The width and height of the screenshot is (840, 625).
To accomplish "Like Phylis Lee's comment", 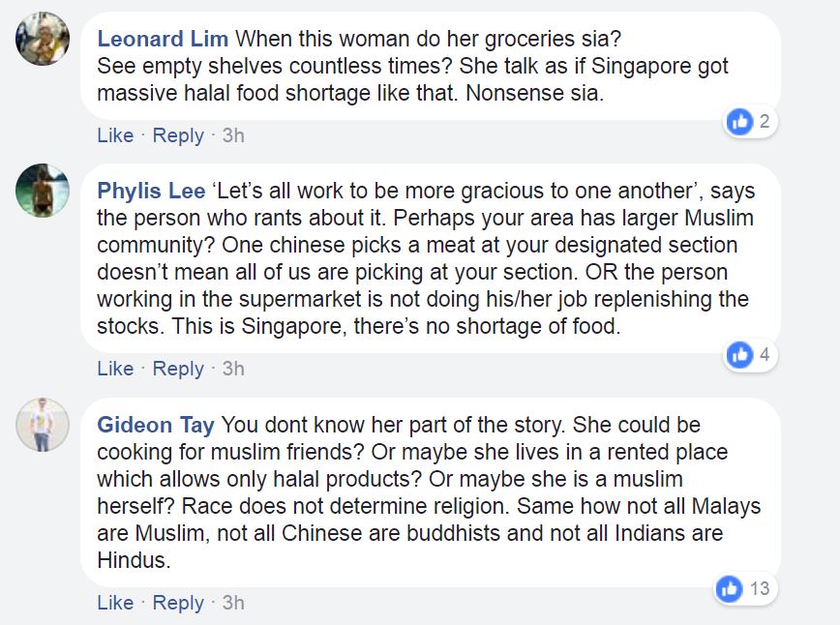I will coord(115,369).
